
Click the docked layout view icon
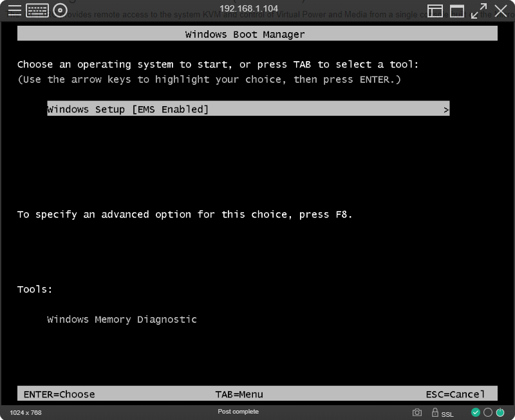[435, 11]
